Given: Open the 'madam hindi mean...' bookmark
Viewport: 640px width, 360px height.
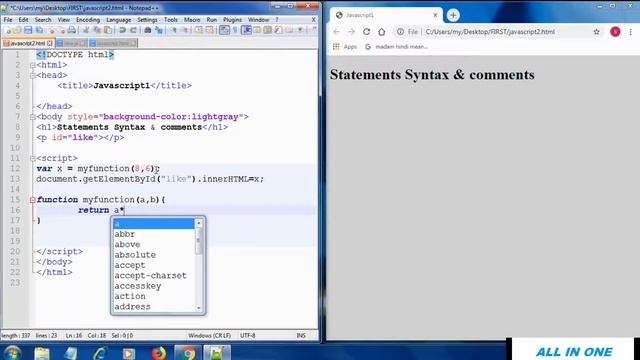Looking at the screenshot, I should [x=396, y=47].
